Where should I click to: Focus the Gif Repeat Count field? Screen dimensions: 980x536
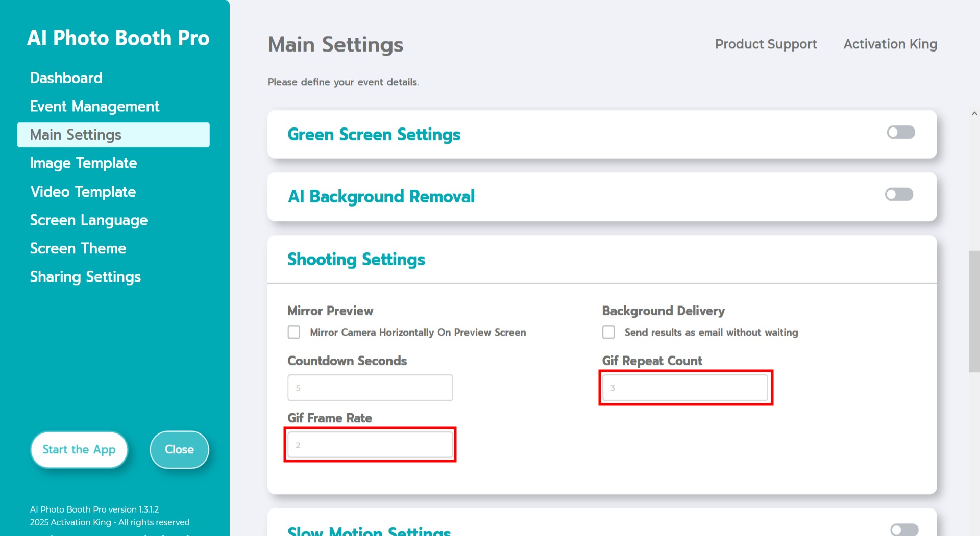[x=685, y=388]
